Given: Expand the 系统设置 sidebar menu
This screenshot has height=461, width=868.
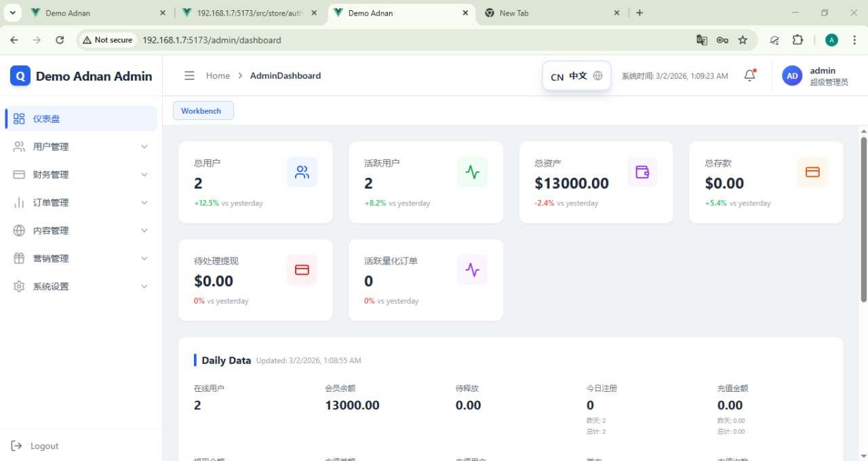Looking at the screenshot, I should 81,286.
